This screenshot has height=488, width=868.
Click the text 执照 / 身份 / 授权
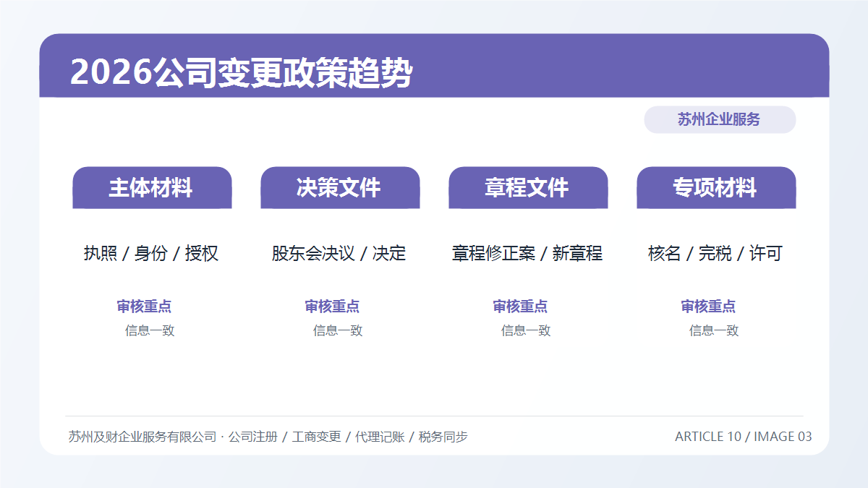click(x=151, y=254)
